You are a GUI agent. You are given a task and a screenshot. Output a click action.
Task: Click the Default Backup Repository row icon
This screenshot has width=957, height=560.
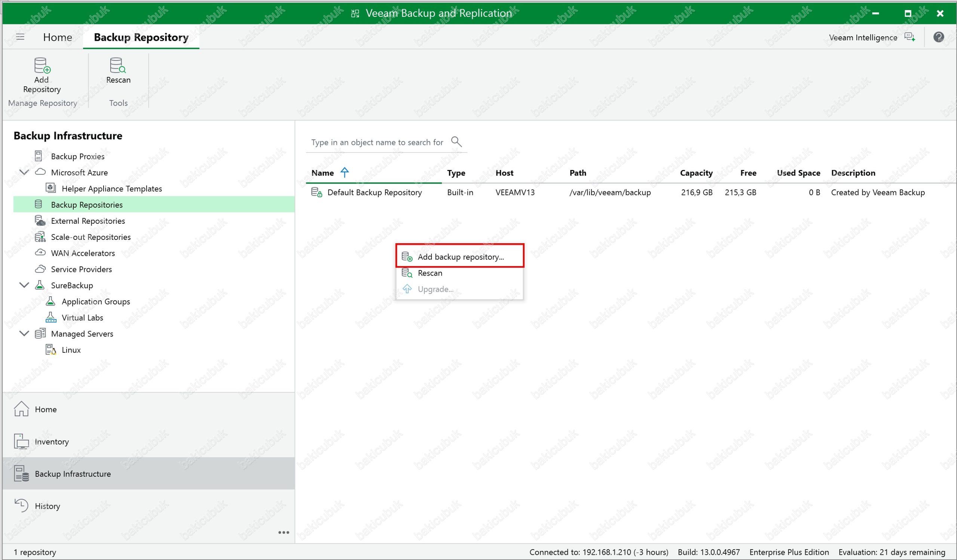point(316,192)
